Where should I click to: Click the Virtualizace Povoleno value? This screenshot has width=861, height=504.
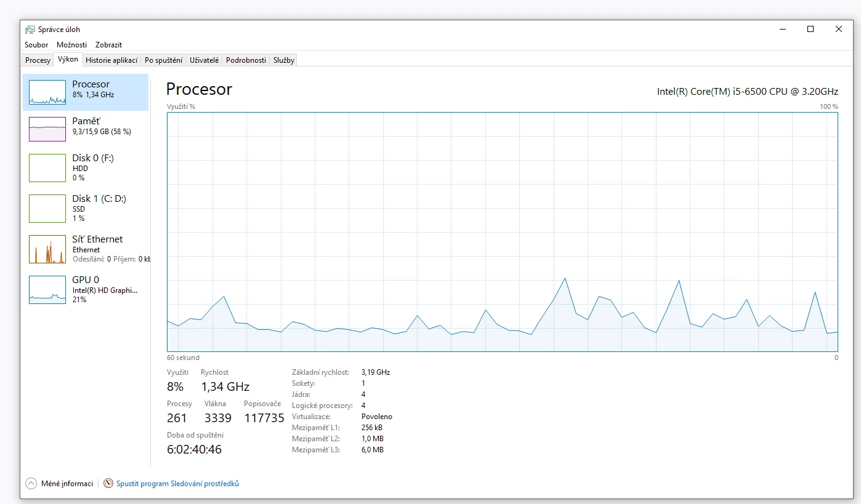(x=377, y=417)
